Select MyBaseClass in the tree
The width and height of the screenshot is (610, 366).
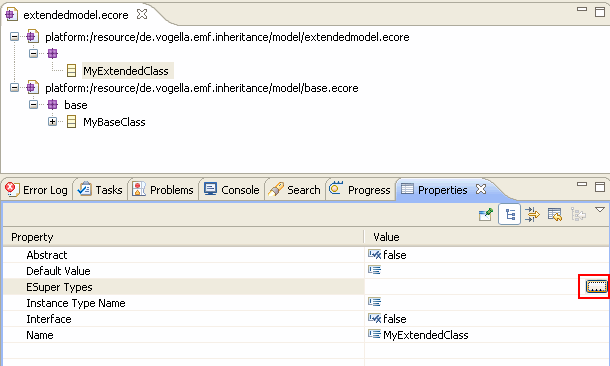coord(114,122)
